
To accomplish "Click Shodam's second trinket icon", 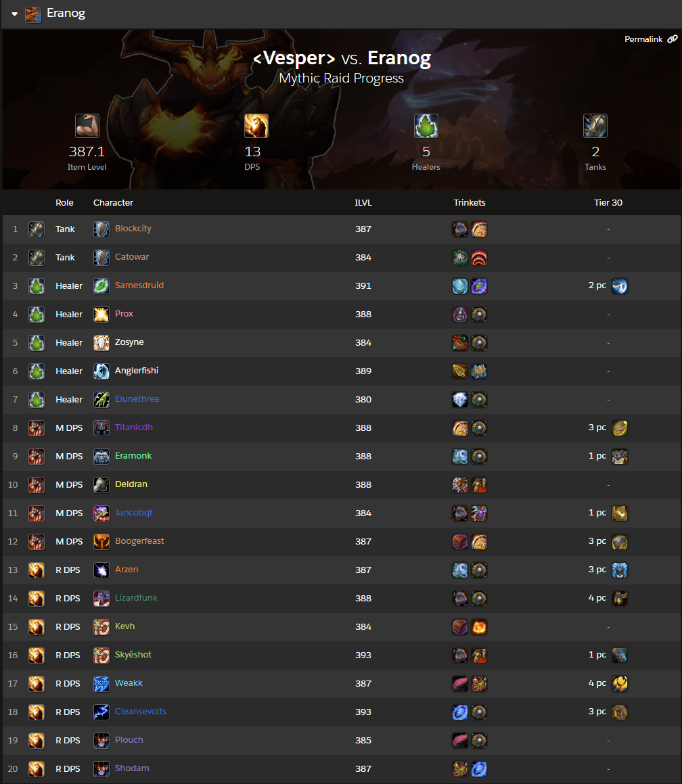I will [479, 769].
